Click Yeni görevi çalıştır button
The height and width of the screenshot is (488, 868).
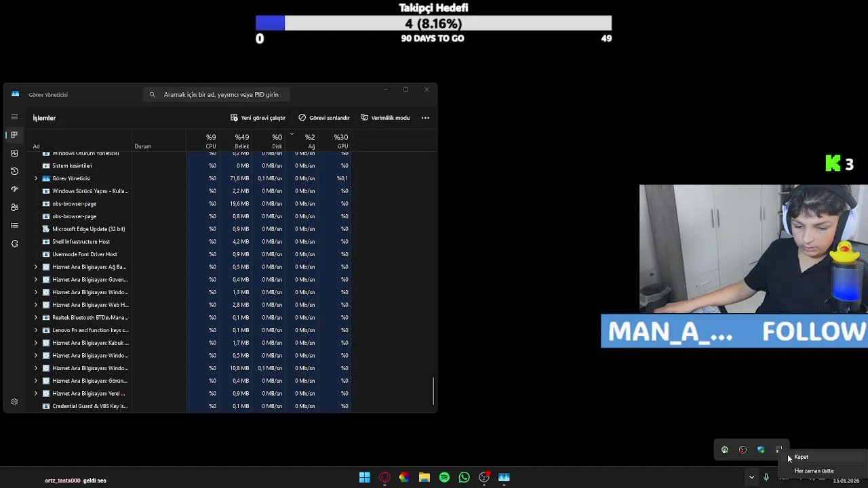(x=258, y=118)
